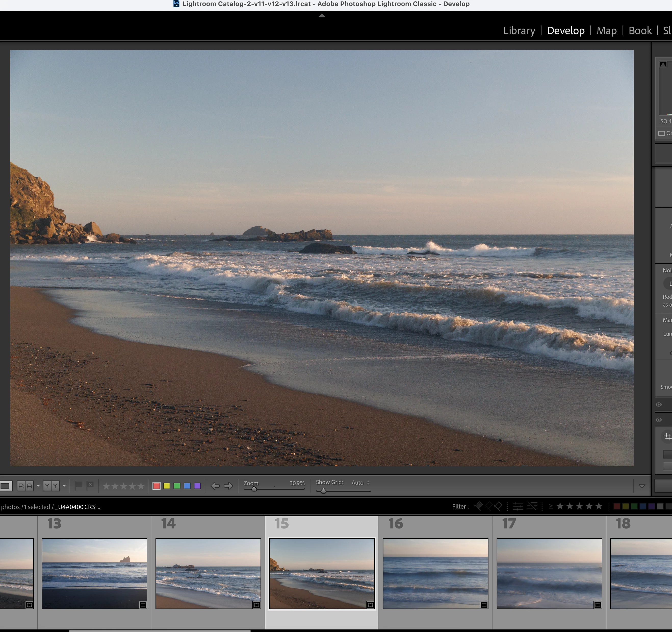672x632 pixels.
Task: Set photo as rejected flag
Action: (90, 486)
